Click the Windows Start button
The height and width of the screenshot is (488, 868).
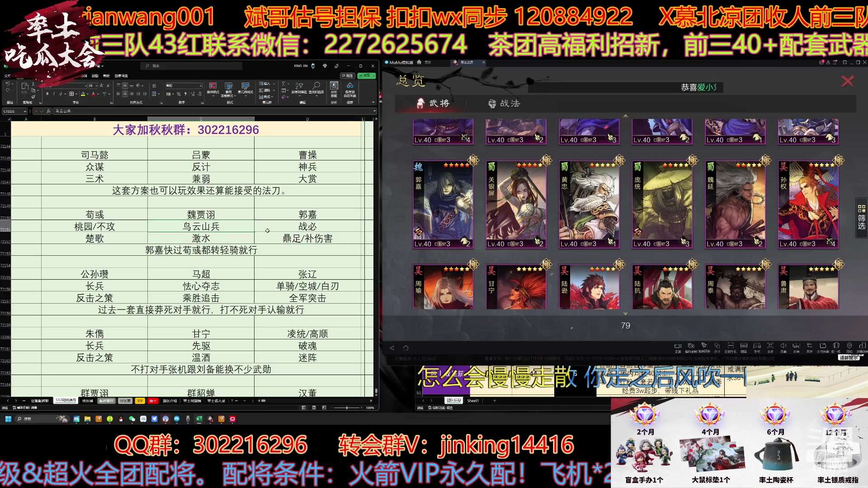(8, 419)
